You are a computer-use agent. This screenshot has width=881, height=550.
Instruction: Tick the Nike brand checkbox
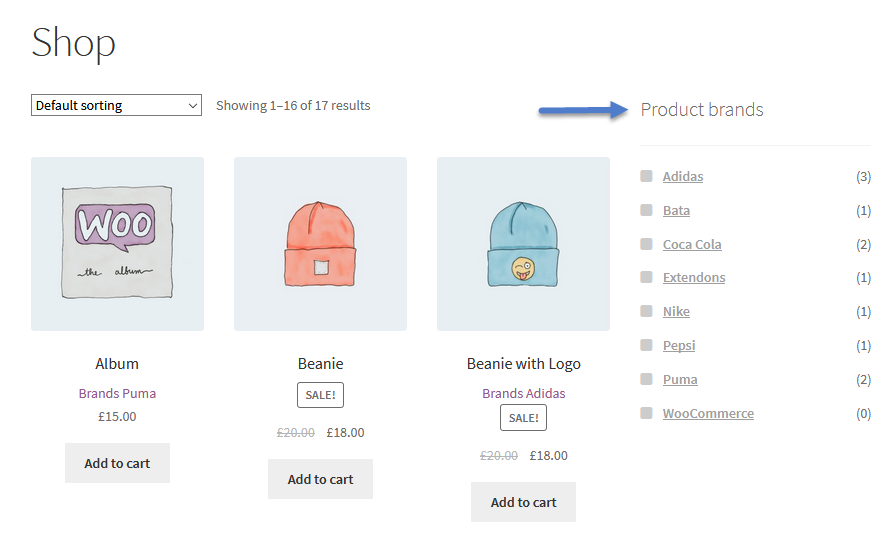pyautogui.click(x=646, y=311)
